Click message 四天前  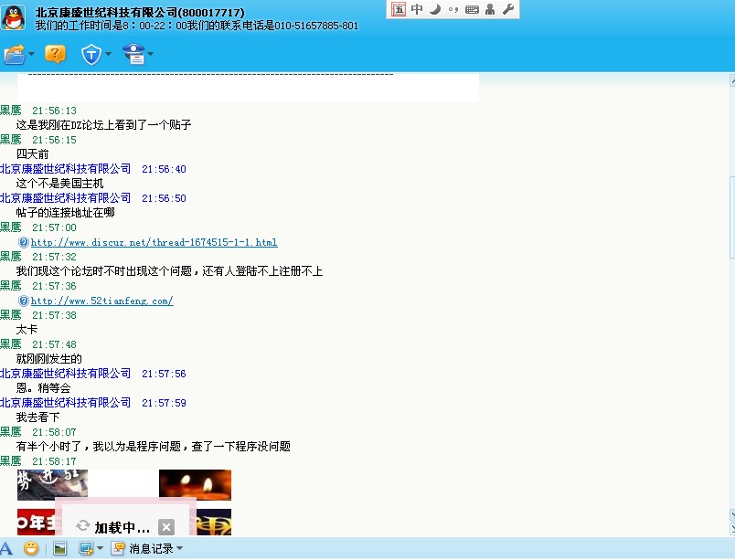coord(32,154)
